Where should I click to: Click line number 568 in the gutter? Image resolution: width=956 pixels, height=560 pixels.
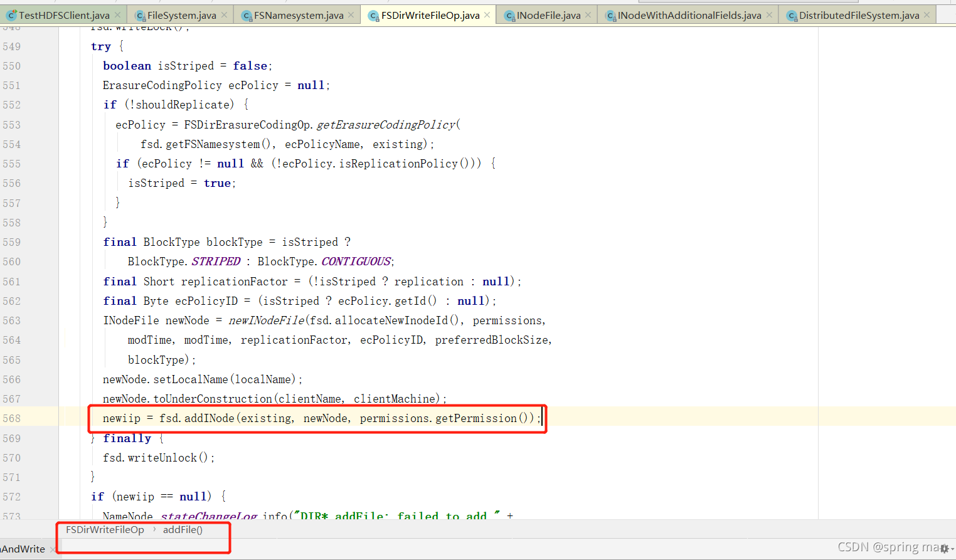click(11, 418)
